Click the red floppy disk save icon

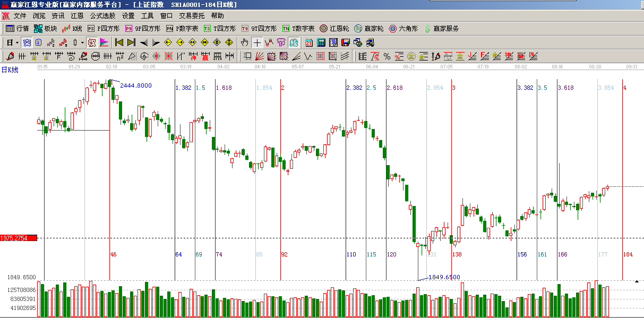(345, 42)
